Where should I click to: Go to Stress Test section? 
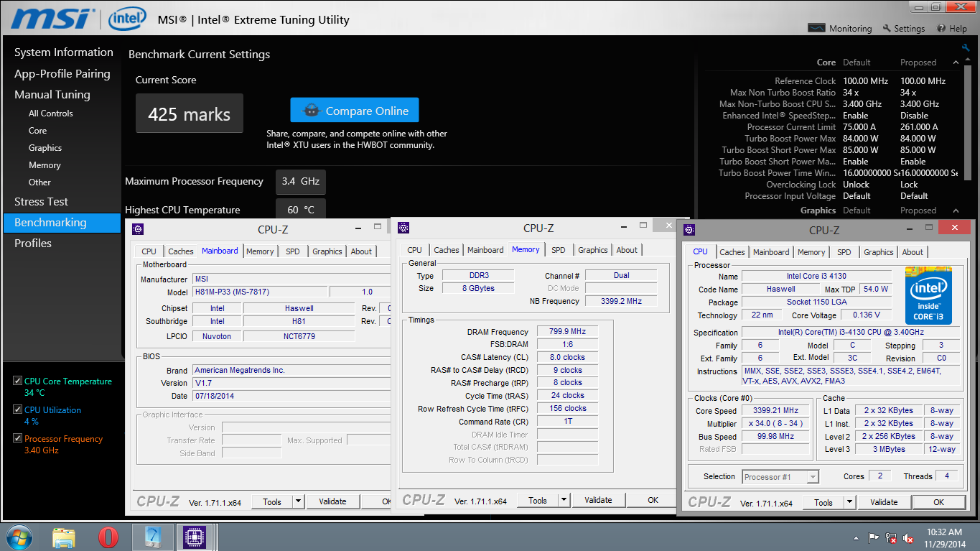(x=41, y=202)
